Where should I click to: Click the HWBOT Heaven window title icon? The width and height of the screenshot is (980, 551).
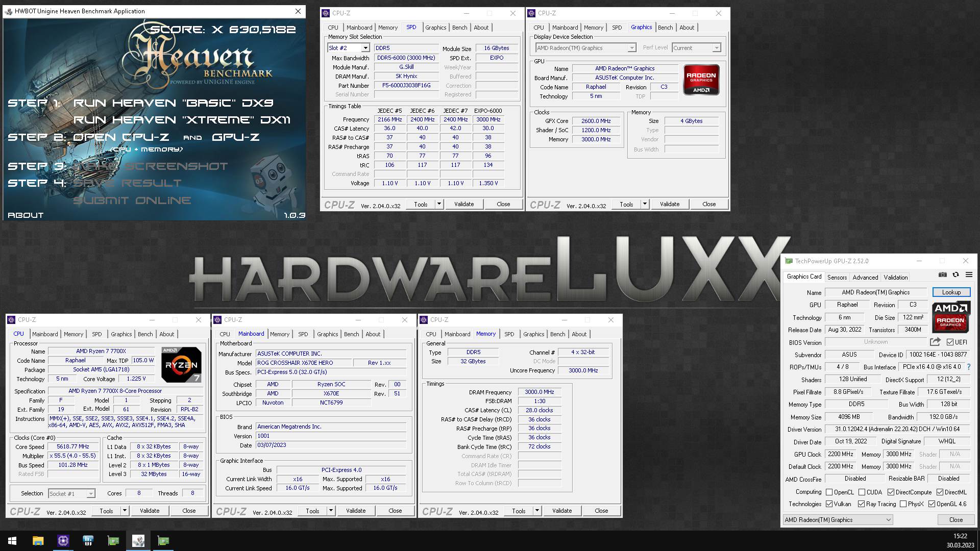[x=9, y=11]
